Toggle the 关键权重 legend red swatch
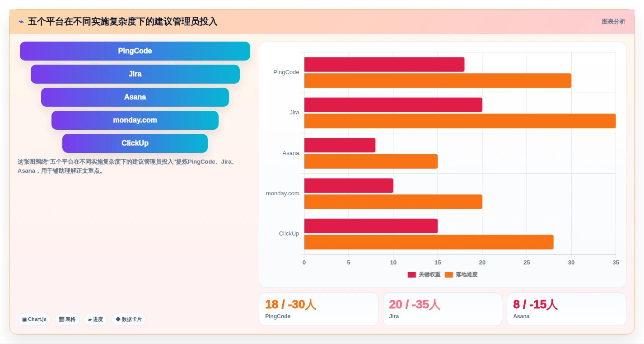 click(x=412, y=275)
